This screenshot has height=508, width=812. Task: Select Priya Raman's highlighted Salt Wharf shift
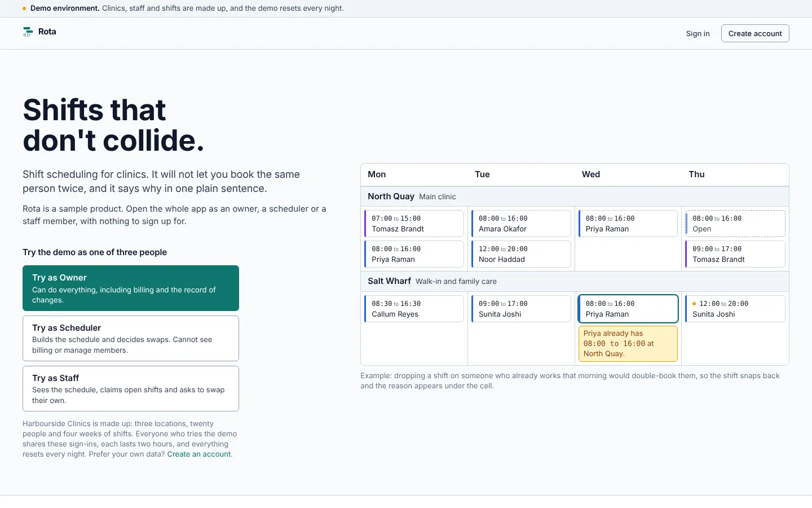[628, 309]
